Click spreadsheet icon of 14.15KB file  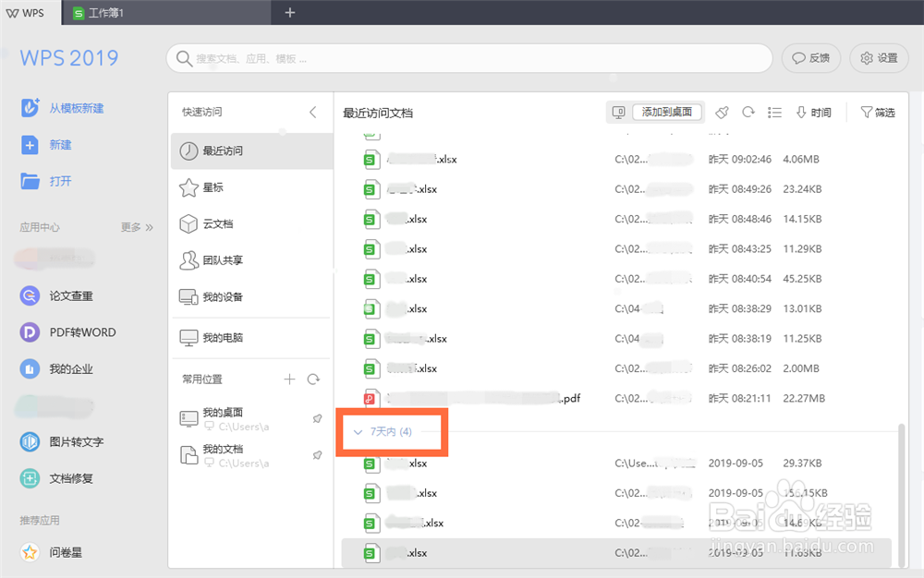tap(371, 220)
